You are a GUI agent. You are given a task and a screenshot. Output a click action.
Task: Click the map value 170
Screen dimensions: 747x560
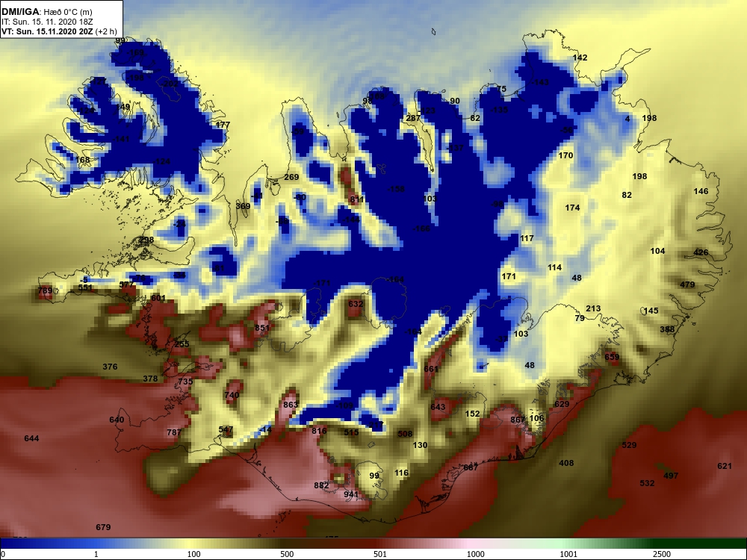565,155
